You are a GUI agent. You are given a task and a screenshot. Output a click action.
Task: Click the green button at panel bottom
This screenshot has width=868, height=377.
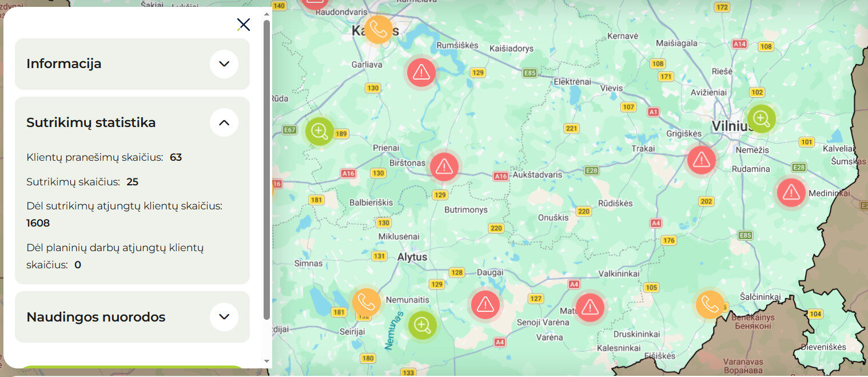click(132, 367)
